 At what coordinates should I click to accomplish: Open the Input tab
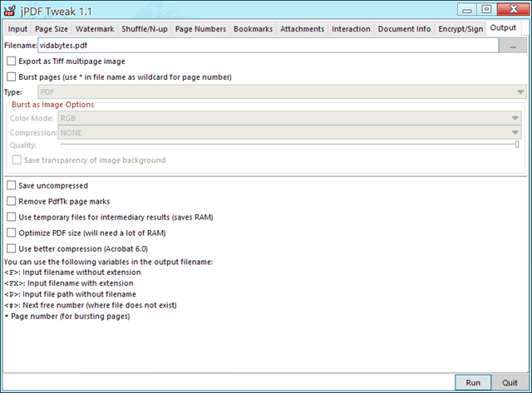tap(17, 29)
